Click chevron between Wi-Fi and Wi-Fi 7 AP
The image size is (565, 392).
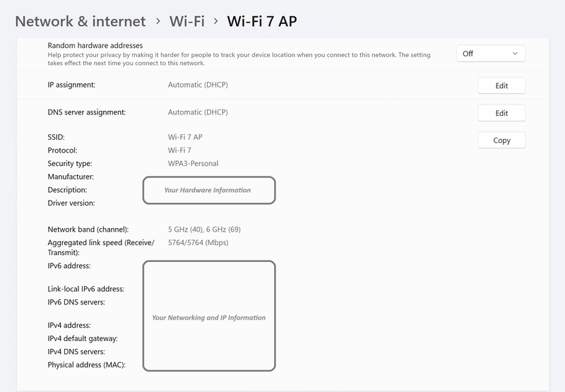(x=215, y=22)
